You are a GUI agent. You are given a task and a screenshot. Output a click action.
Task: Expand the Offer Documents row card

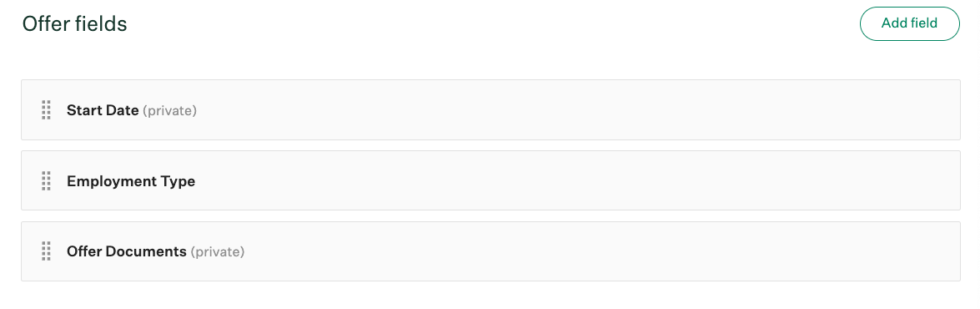pos(490,251)
